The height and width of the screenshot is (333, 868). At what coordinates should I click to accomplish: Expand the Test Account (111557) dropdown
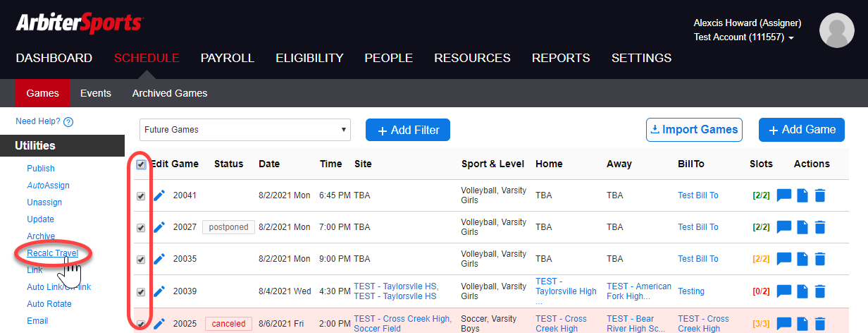[744, 37]
